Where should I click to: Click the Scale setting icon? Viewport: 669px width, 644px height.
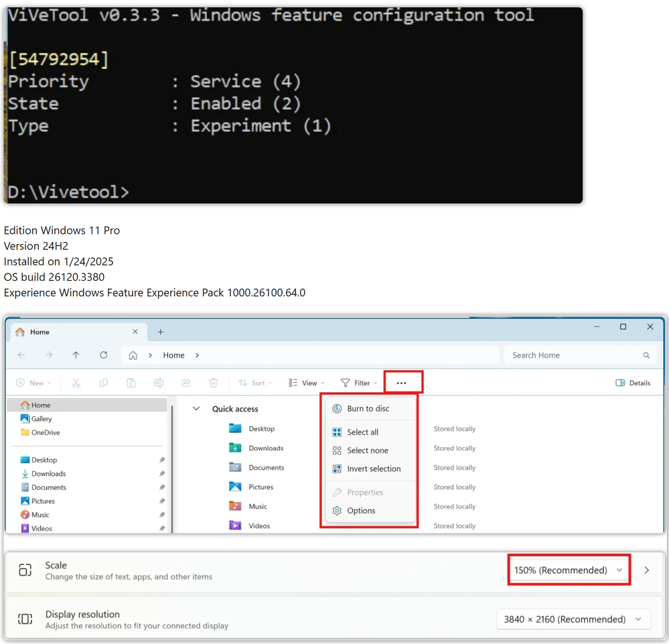[25, 570]
